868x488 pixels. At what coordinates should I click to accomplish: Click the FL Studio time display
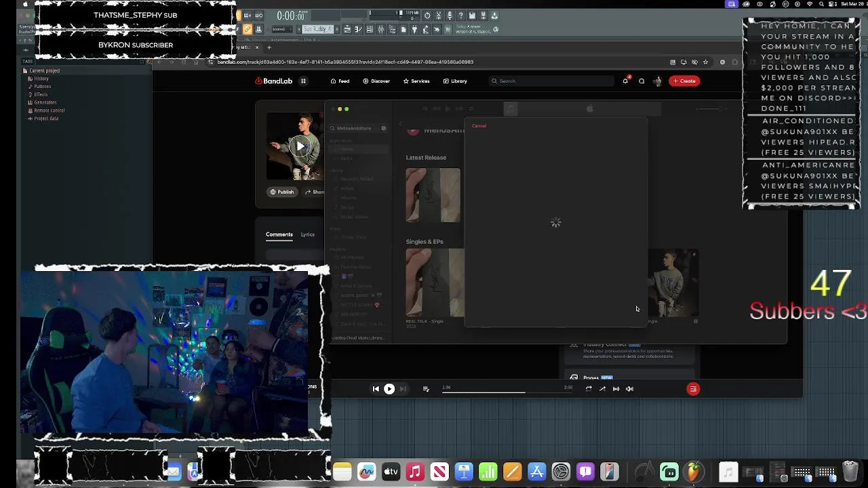pyautogui.click(x=290, y=16)
